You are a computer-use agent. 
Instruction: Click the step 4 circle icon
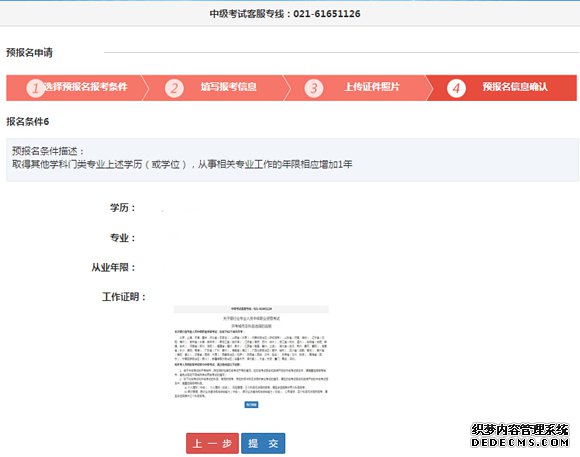456,88
